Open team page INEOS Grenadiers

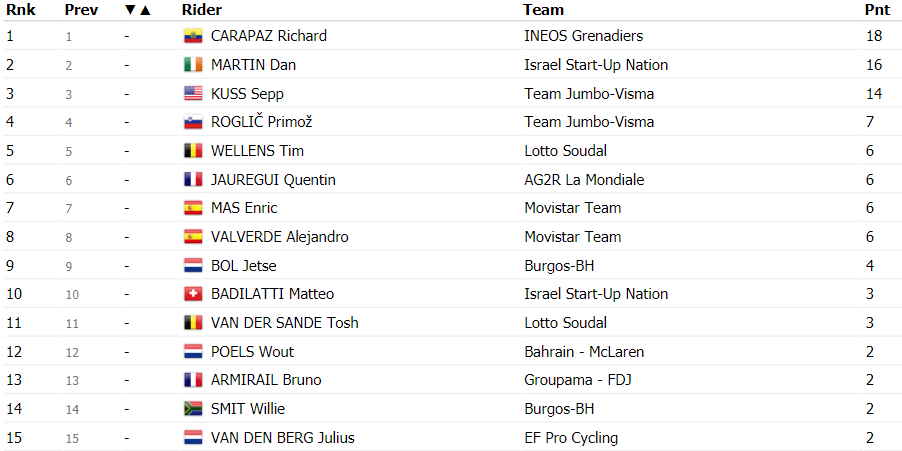coord(583,36)
